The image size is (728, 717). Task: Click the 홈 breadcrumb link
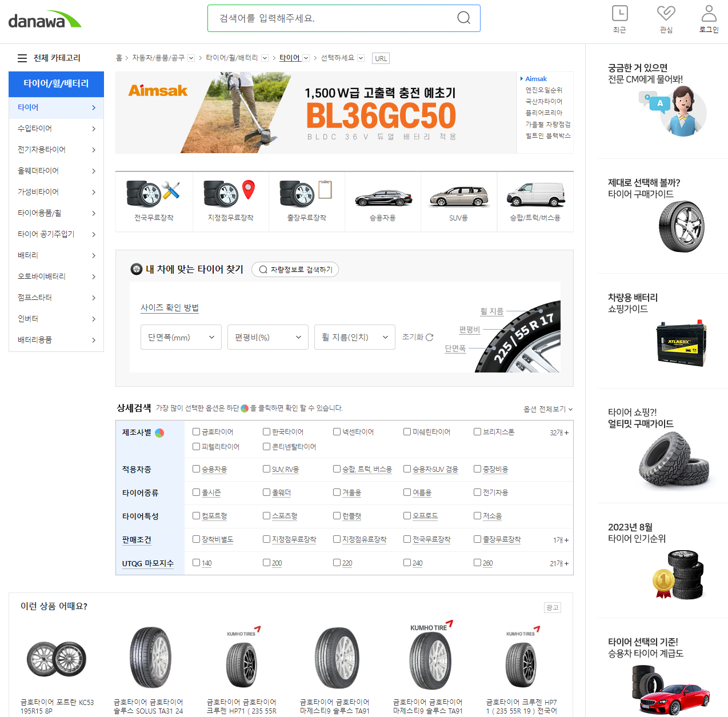point(119,58)
